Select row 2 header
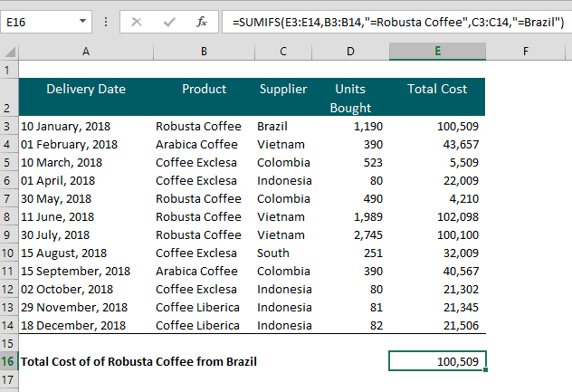The height and width of the screenshot is (392, 572). 8,97
